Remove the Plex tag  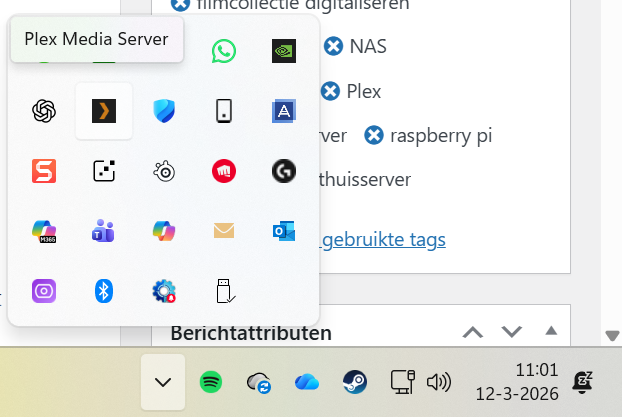332,91
